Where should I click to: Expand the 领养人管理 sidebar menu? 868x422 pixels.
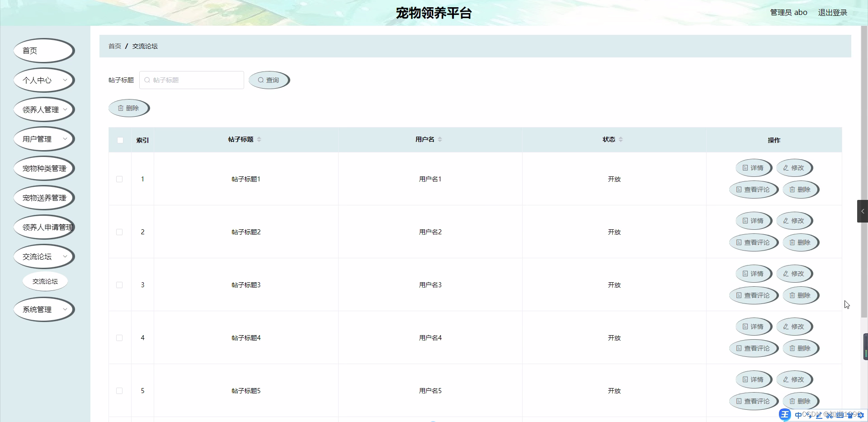[x=44, y=109]
